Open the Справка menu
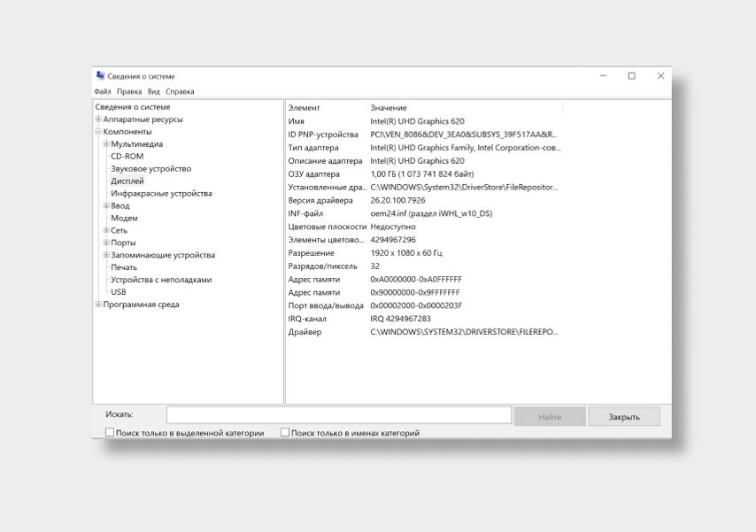Image resolution: width=756 pixels, height=532 pixels. tap(180, 91)
